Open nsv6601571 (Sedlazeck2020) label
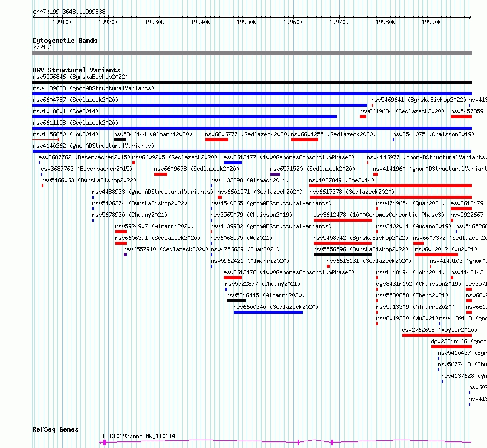This screenshot has height=448, width=487. pos(260,192)
